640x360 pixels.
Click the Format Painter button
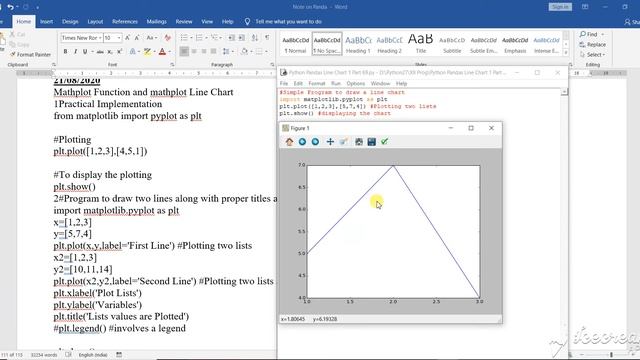click(30, 54)
